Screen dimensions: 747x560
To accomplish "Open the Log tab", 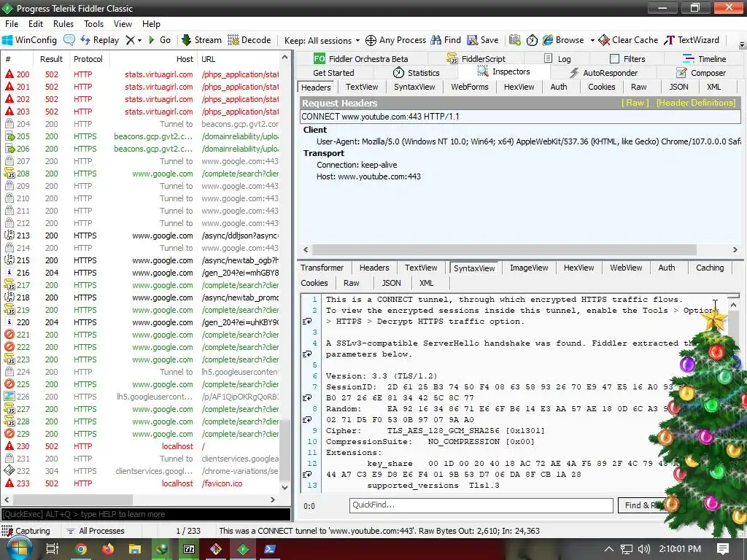I will (557, 58).
